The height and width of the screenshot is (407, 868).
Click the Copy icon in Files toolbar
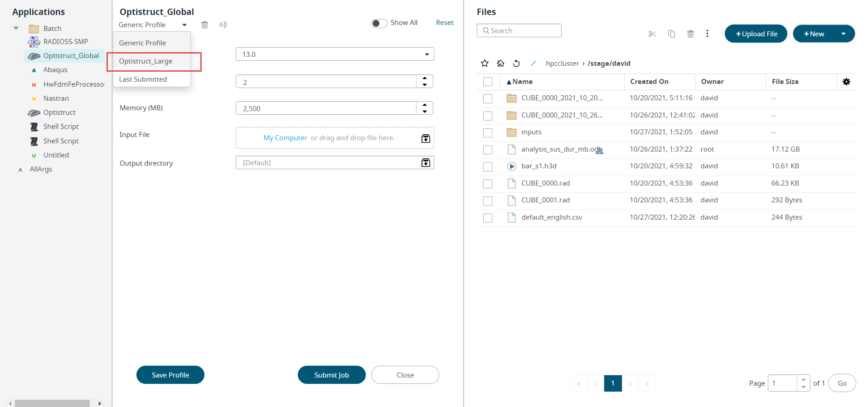pos(672,34)
